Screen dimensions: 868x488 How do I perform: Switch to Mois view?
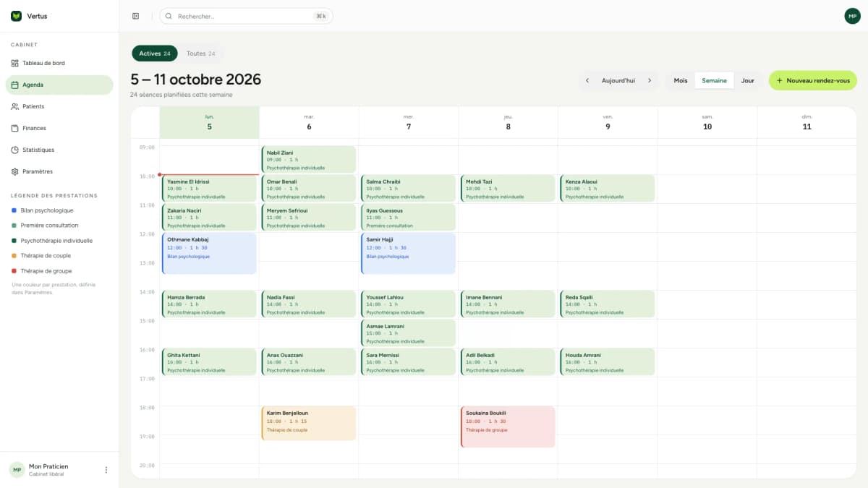[x=681, y=80]
